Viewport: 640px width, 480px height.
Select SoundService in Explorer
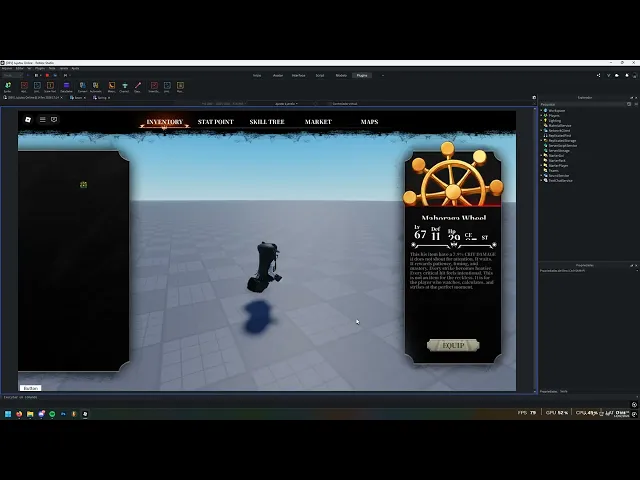point(558,176)
